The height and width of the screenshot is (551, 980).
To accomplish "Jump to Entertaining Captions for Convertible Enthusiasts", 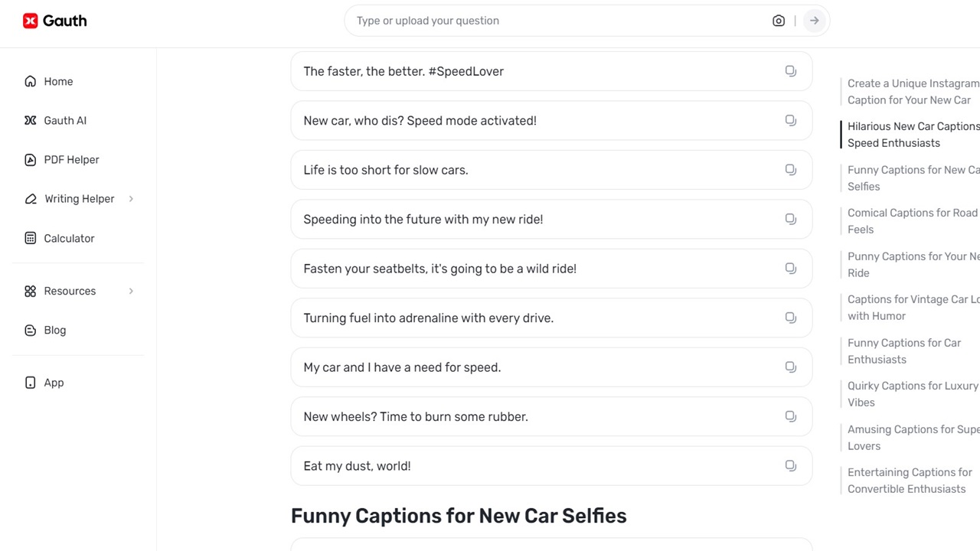I will coord(909,481).
